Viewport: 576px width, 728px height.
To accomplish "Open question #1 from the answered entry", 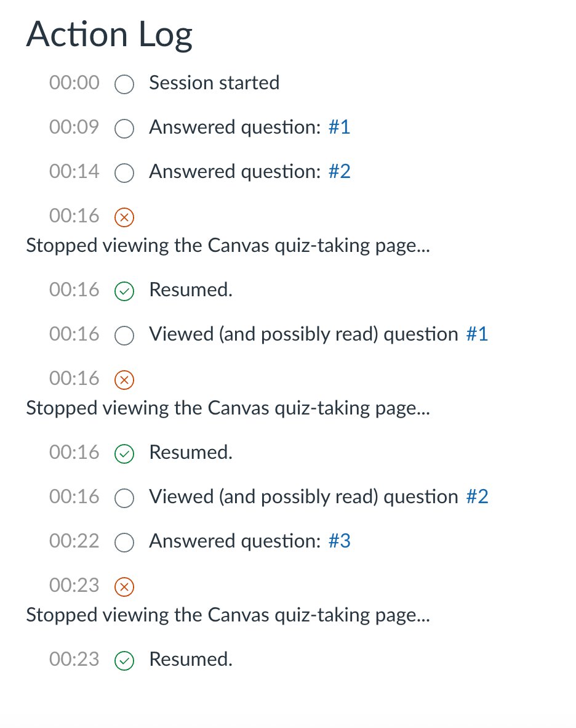I will [339, 127].
